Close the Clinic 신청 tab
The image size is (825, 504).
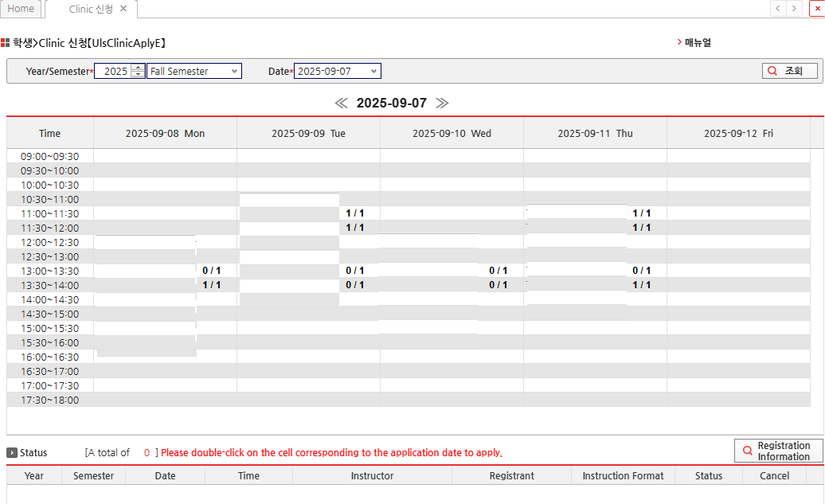[x=123, y=9]
